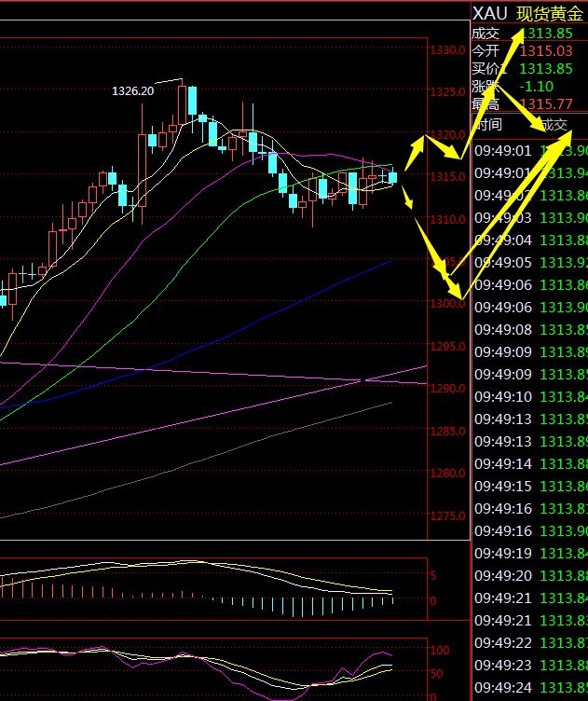Select the 1315.0 price axis label
588x701 pixels.
click(x=447, y=176)
